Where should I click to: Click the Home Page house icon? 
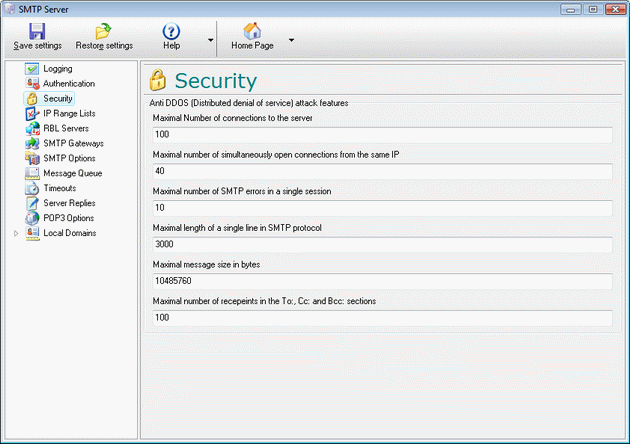(252, 31)
